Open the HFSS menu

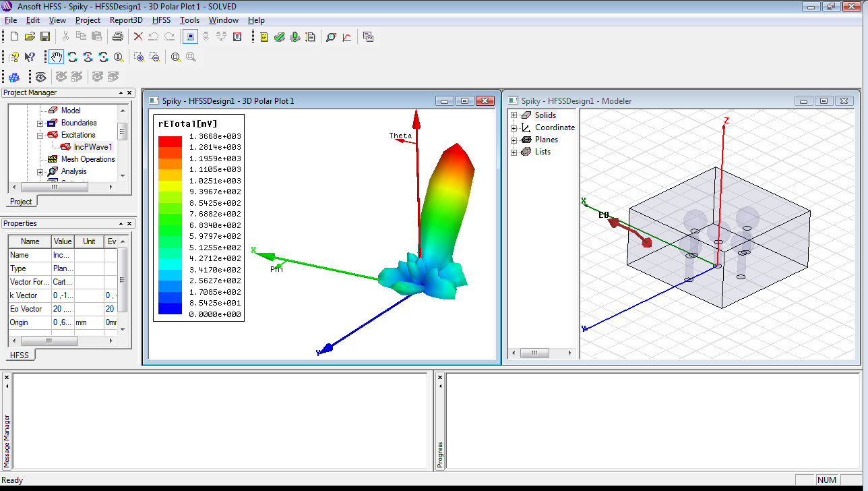click(x=161, y=20)
